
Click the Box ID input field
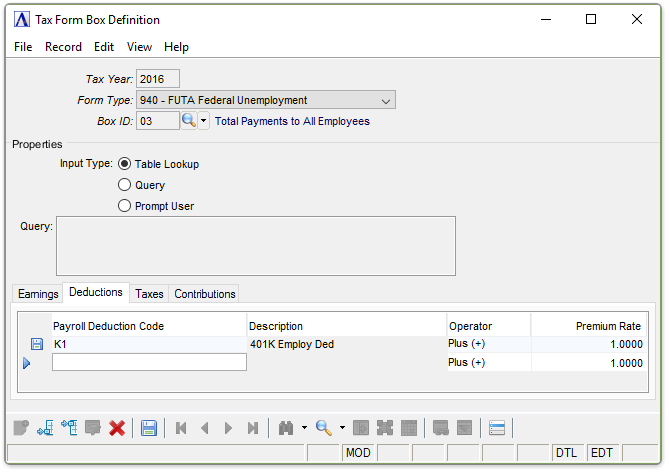(x=158, y=121)
